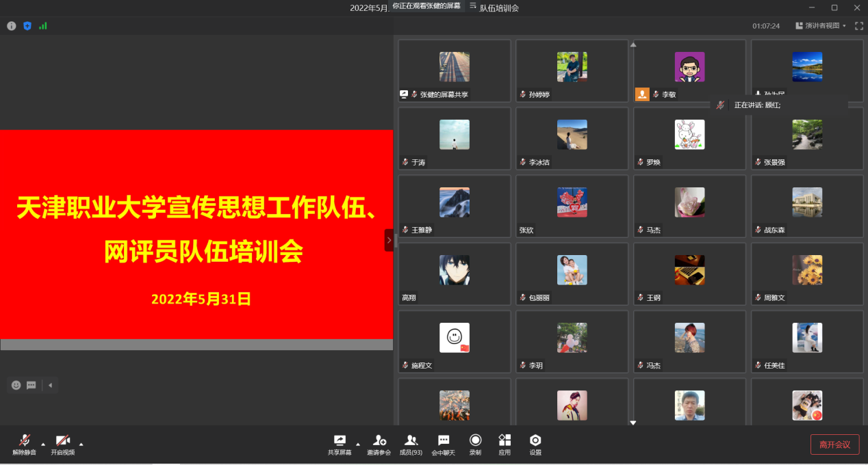Open 邀请参会 invite panel
The height and width of the screenshot is (465, 868).
(x=379, y=444)
